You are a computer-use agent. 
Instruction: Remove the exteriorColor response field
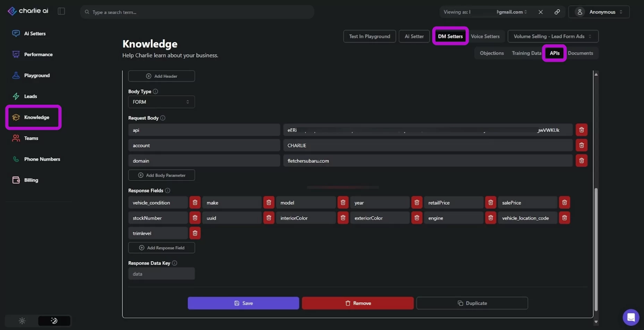(417, 218)
